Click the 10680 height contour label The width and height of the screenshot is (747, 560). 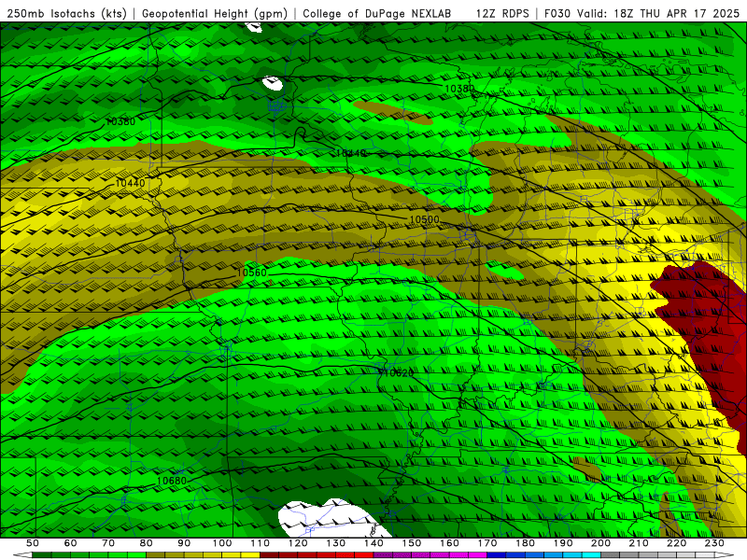point(172,481)
